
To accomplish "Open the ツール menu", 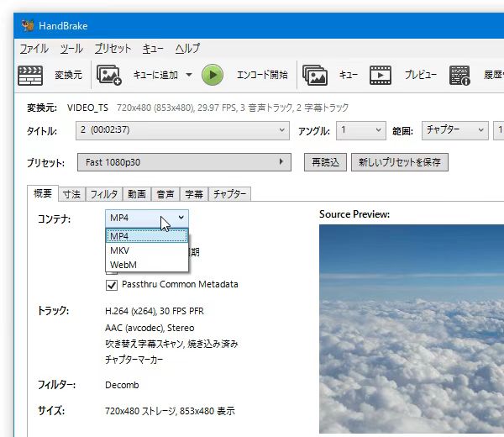I will 71,49.
